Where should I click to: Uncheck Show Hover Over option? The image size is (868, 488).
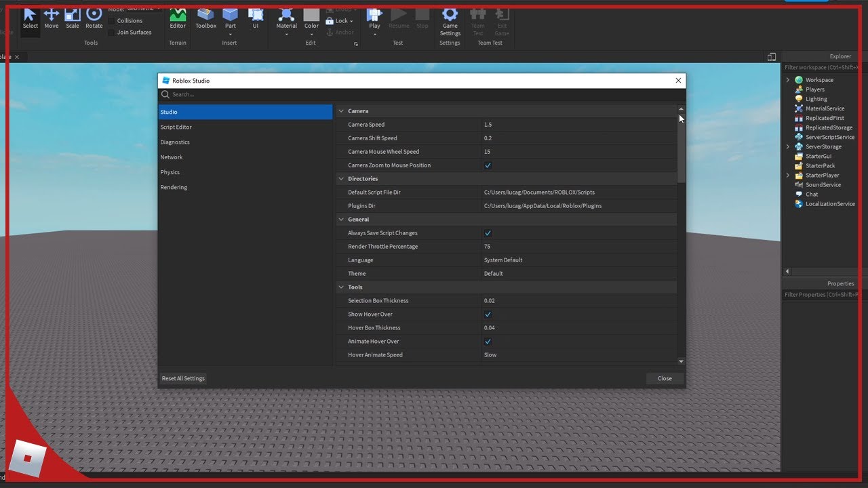tap(488, 314)
